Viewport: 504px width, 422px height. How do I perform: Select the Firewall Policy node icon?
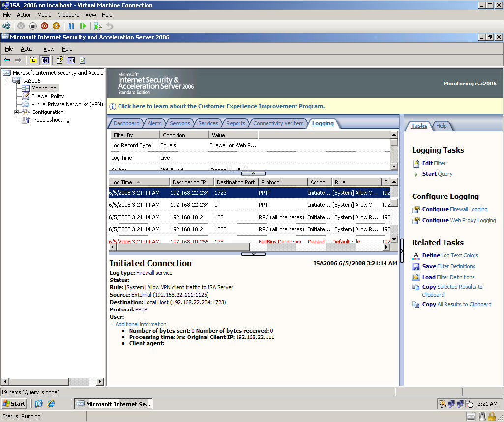pos(26,96)
